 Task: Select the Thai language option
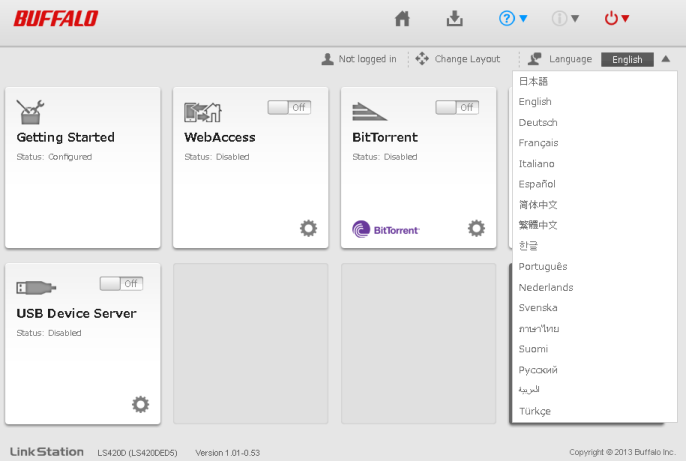click(594, 328)
